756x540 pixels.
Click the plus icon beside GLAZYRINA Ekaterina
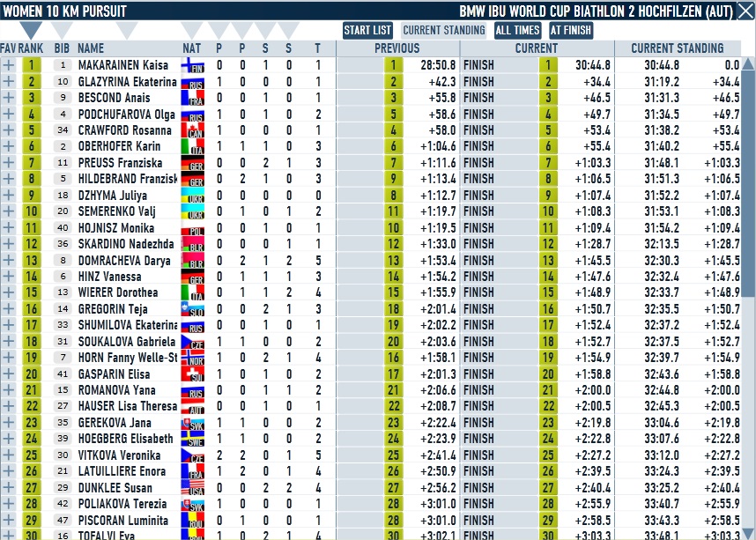[x=8, y=81]
